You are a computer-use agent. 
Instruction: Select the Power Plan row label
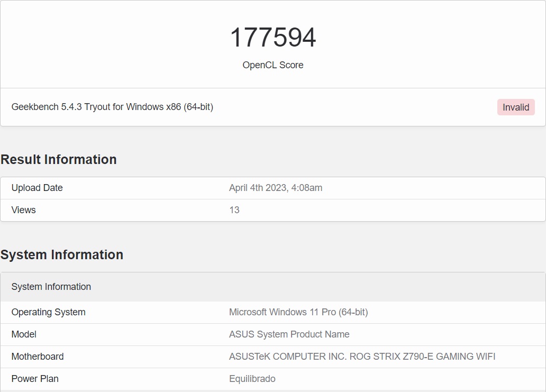(x=35, y=379)
